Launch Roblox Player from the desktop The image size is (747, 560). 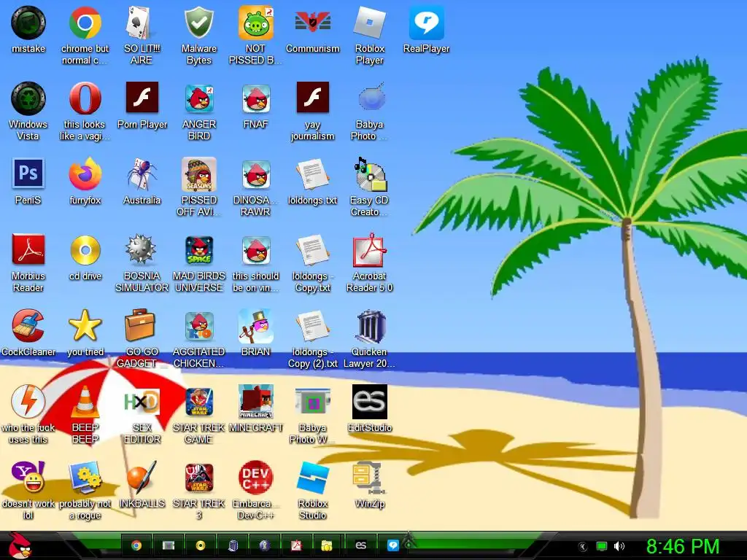[x=369, y=23]
